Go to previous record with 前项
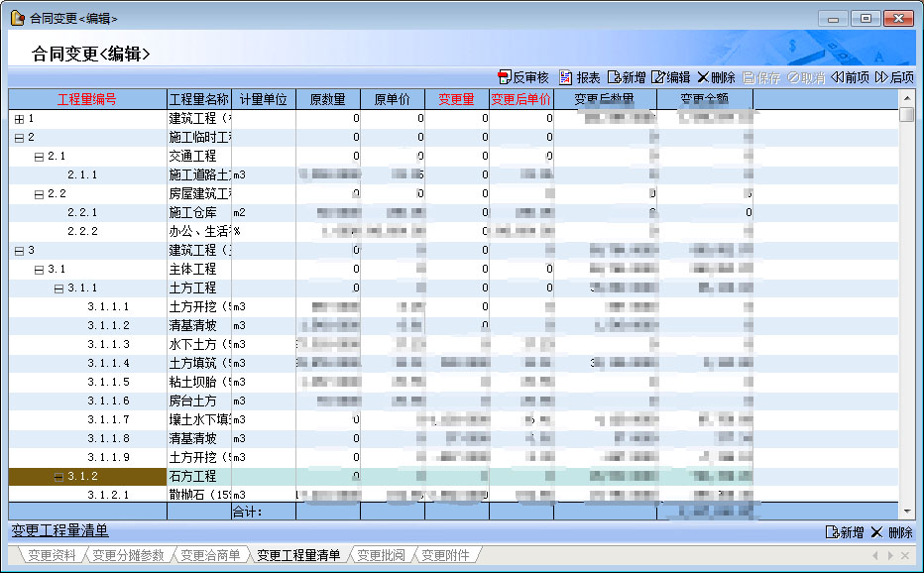Screen dimensions: 924x573 click(x=838, y=77)
